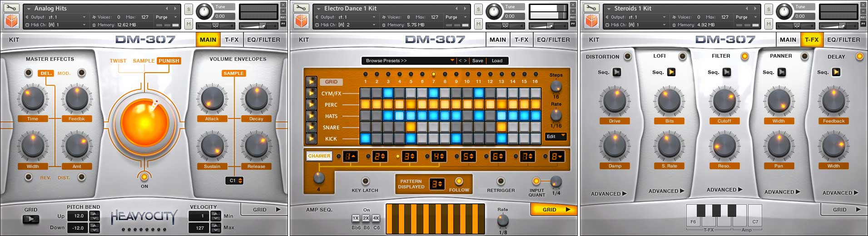The image size is (868, 236).
Task: Toggle the Retrigger button
Action: point(501,181)
